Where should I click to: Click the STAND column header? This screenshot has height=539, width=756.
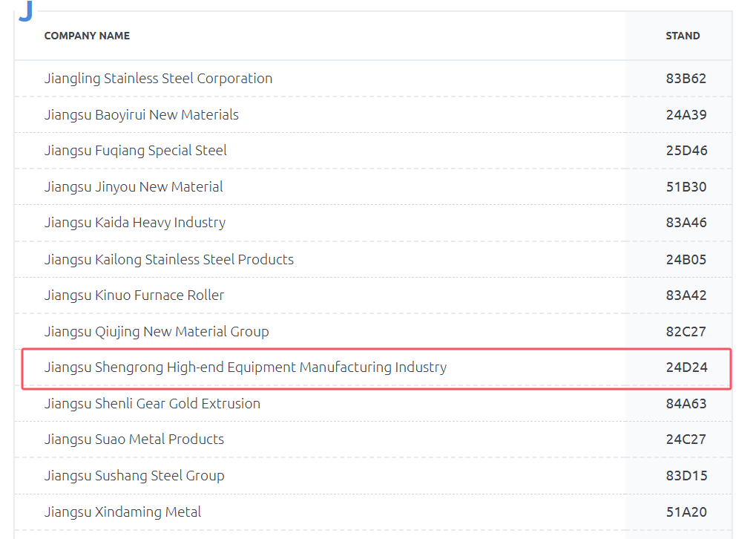click(683, 36)
